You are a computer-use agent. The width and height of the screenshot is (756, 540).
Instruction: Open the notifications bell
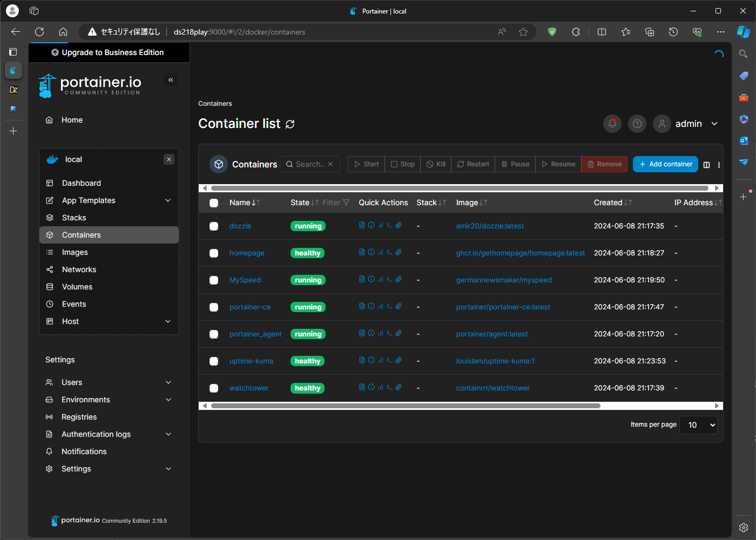click(x=612, y=124)
